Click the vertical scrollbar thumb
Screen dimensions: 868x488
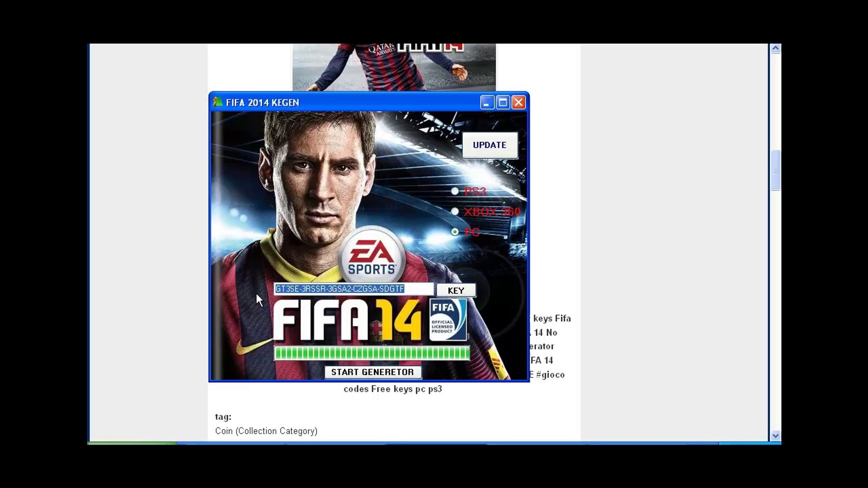(x=775, y=170)
